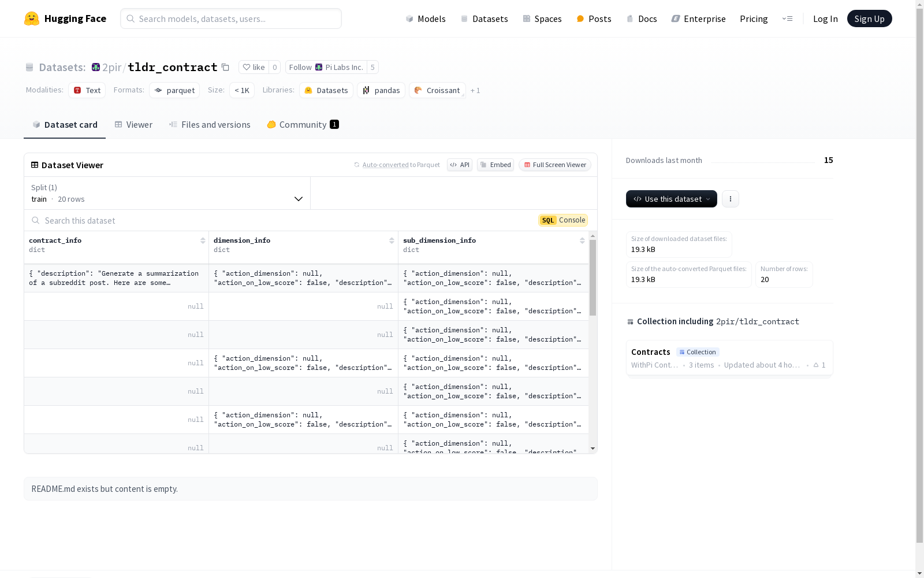The height and width of the screenshot is (578, 924).
Task: Show additional libraries with +1
Action: coord(475,90)
